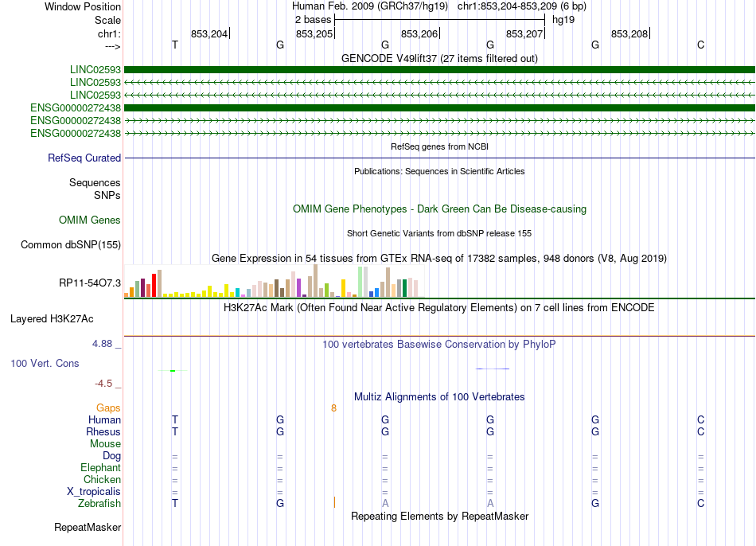Click the orange insertion bar in Zebrafish row
Screen dimensions: 756x546
click(x=334, y=502)
